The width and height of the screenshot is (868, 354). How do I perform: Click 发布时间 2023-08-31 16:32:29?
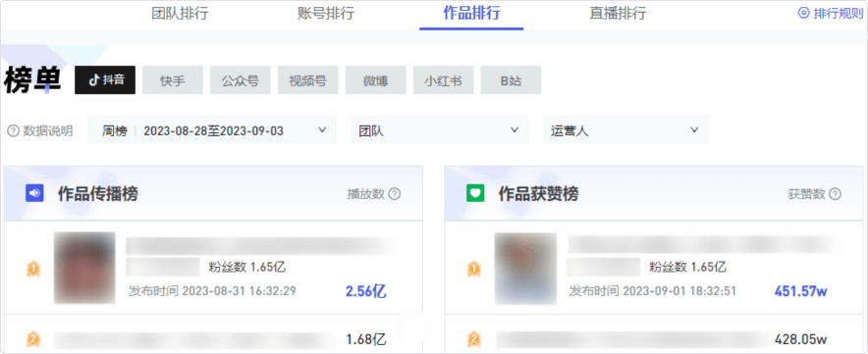click(212, 291)
